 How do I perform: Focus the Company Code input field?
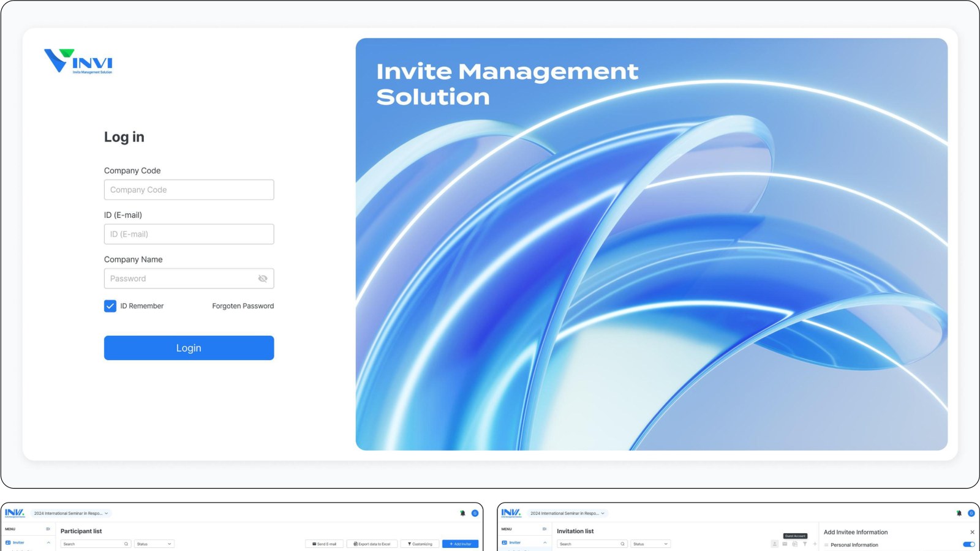(x=189, y=190)
